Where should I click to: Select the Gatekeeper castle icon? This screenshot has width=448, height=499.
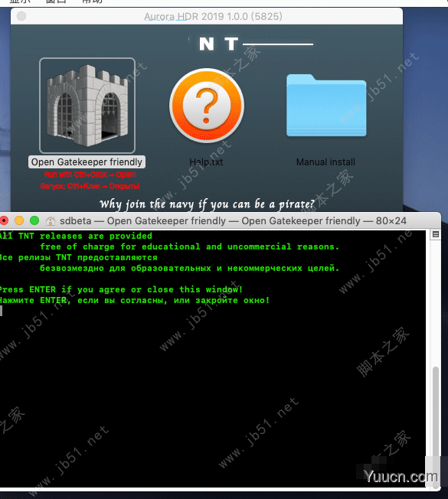[87, 106]
